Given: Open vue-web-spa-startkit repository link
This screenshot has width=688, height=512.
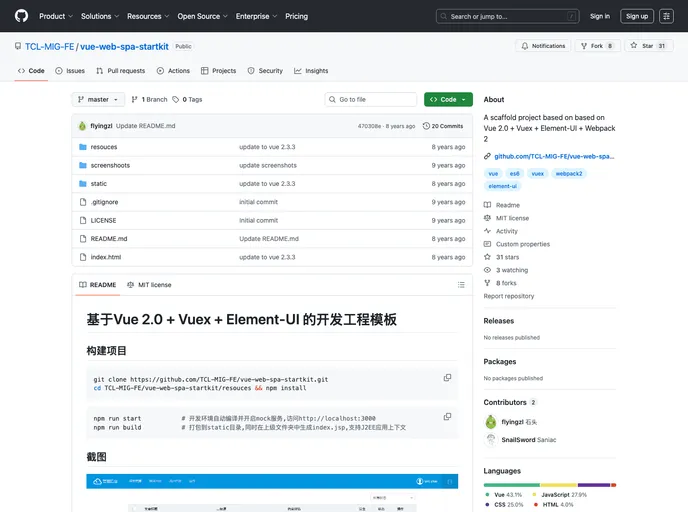Looking at the screenshot, I should (x=124, y=47).
